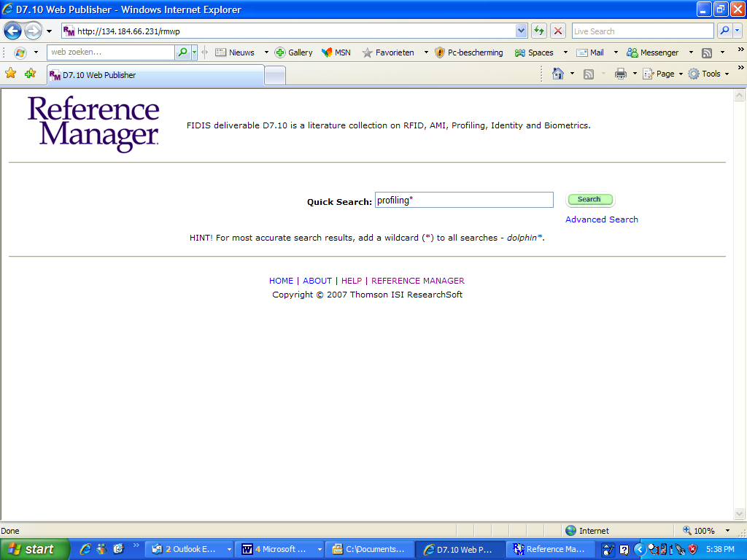
Task: Open the Tools menu dropdown
Action: [708, 74]
